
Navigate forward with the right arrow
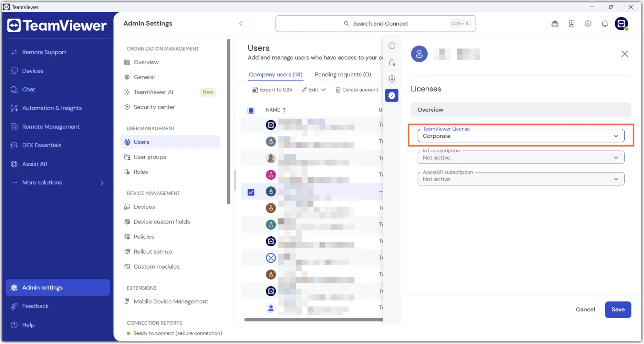point(254,24)
